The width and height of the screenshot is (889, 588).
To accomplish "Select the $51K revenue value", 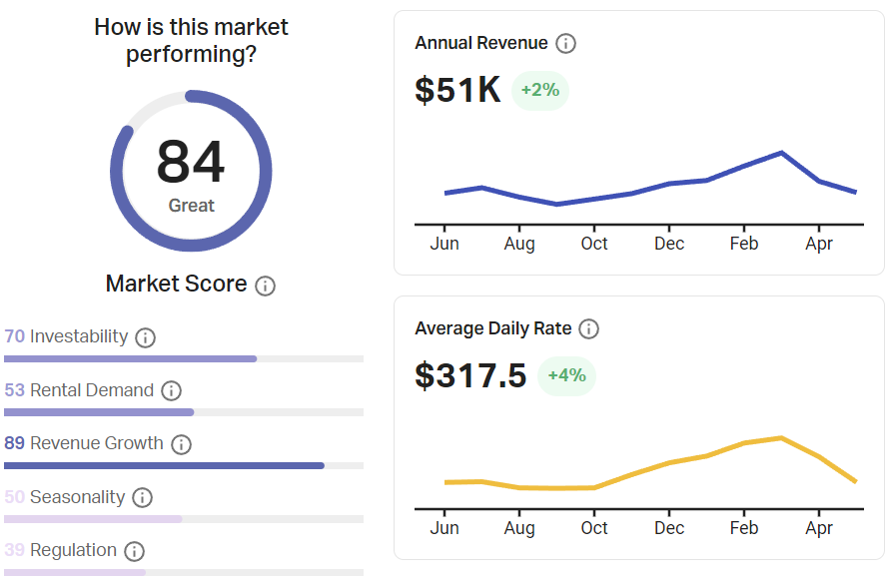I will tap(457, 91).
